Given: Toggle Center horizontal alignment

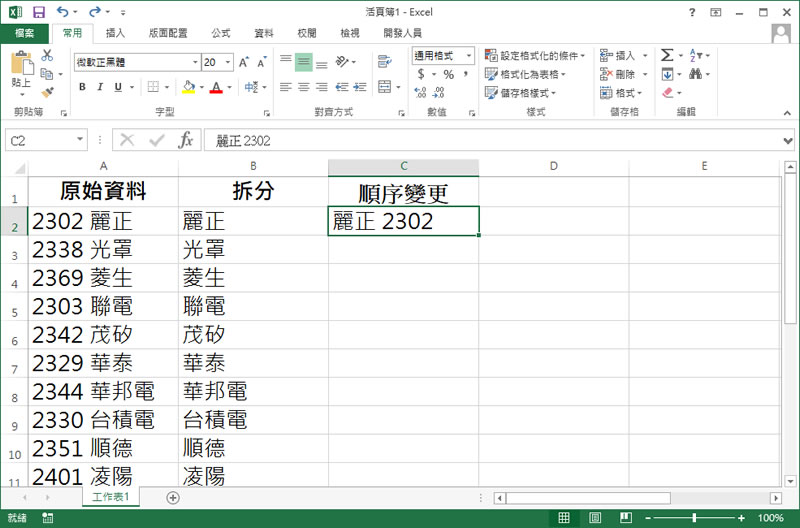Looking at the screenshot, I should pos(304,87).
